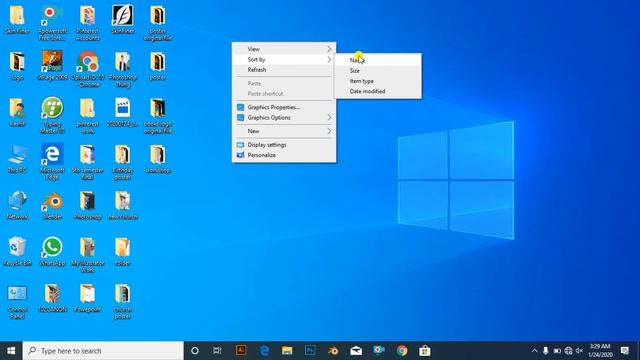640x360 pixels.
Task: Expand the Graphics Options submenu
Action: pos(284,118)
